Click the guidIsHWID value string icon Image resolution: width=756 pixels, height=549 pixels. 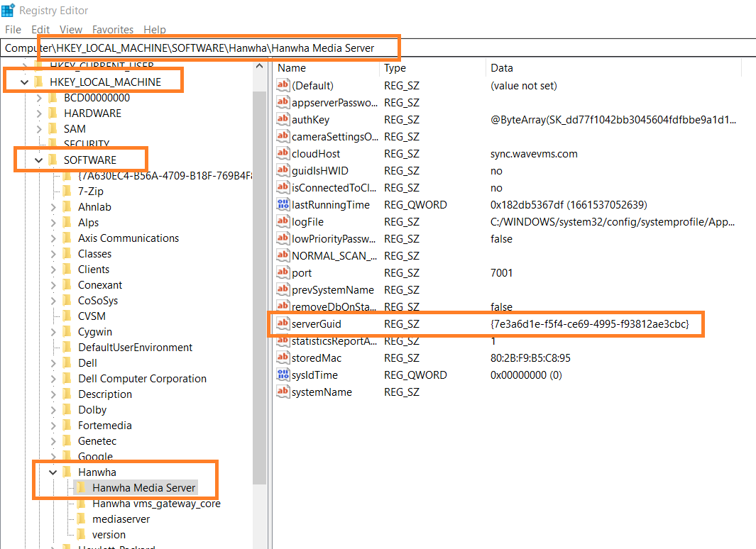(283, 170)
